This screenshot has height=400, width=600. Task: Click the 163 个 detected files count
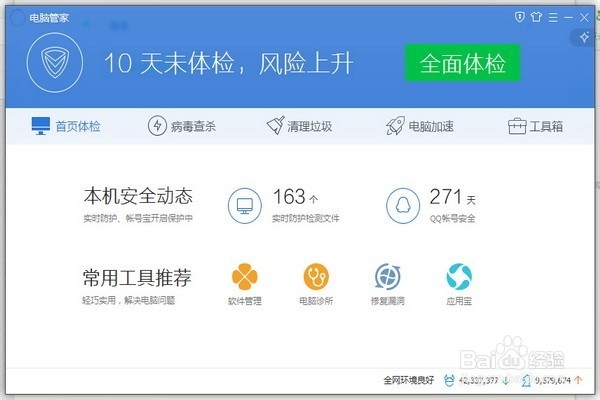[295, 197]
